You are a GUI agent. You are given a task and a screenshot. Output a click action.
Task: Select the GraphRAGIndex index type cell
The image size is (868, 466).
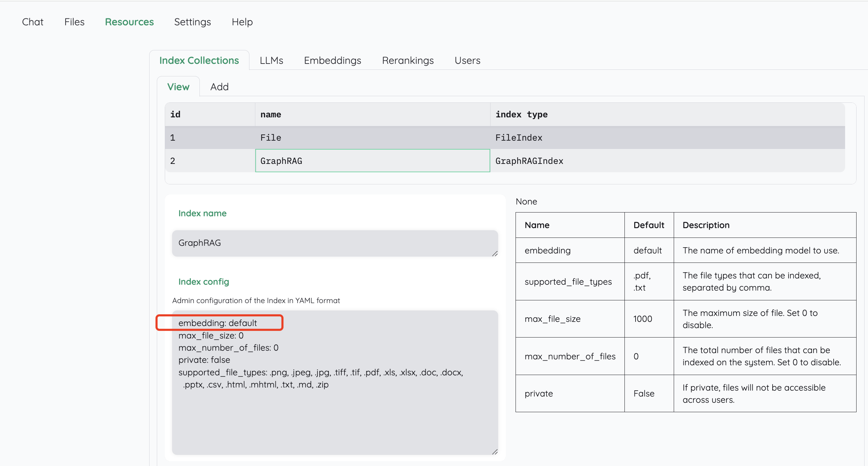[667, 161]
